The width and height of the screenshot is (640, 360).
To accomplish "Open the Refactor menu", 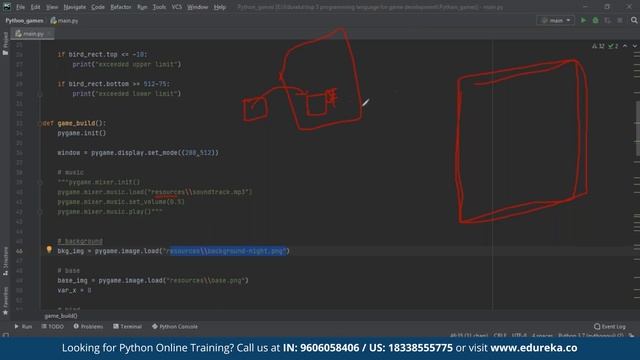I will 121,7.
